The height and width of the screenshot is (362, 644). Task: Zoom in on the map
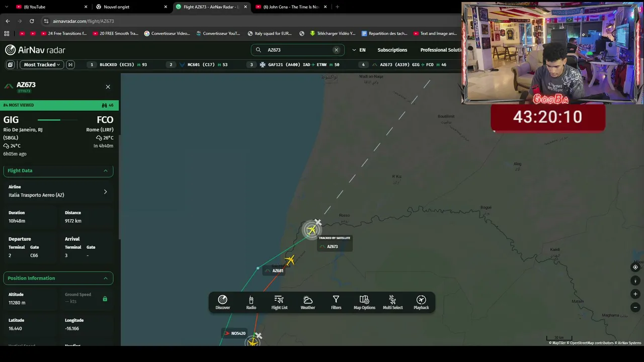tap(635, 294)
